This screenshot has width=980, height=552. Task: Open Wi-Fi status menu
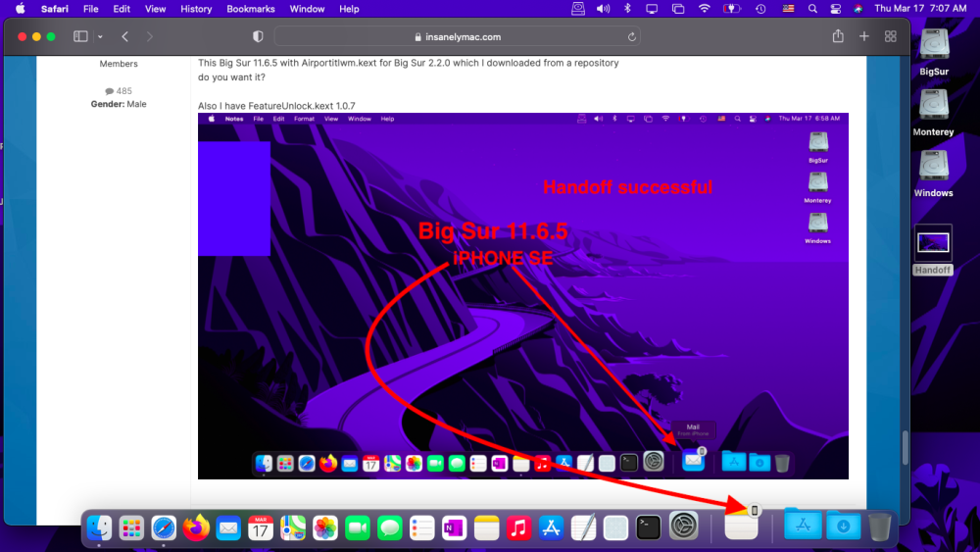point(705,9)
